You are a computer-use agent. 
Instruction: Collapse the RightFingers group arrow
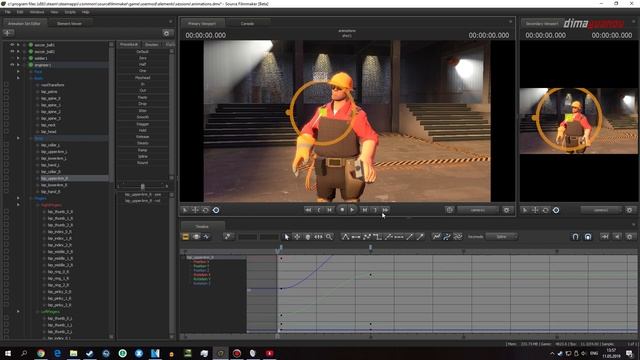[18, 205]
